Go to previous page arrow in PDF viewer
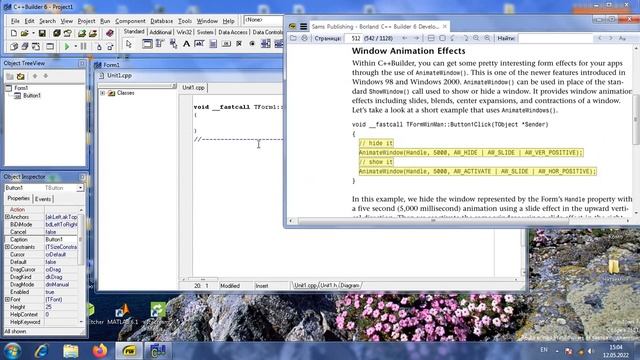The height and width of the screenshot is (360, 640). pos(404,38)
